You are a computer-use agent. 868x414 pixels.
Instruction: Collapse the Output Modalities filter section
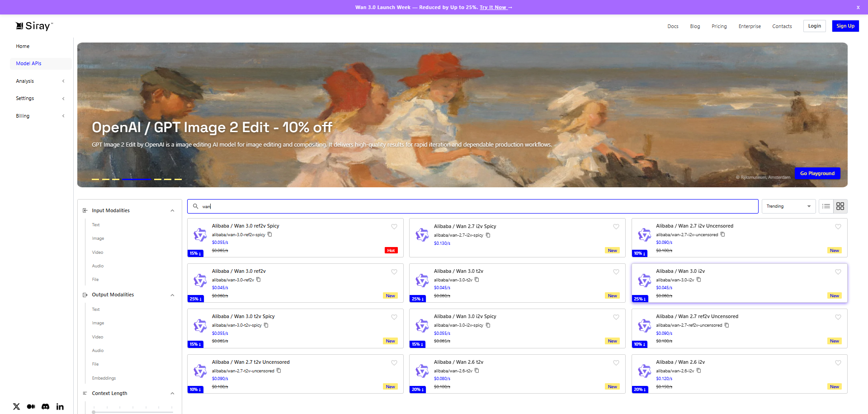[172, 295]
